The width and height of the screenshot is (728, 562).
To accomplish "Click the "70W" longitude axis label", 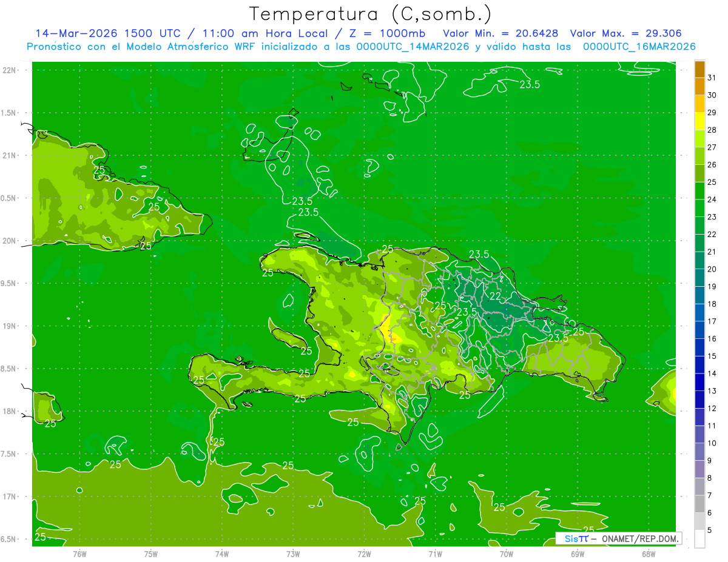I will point(507,554).
